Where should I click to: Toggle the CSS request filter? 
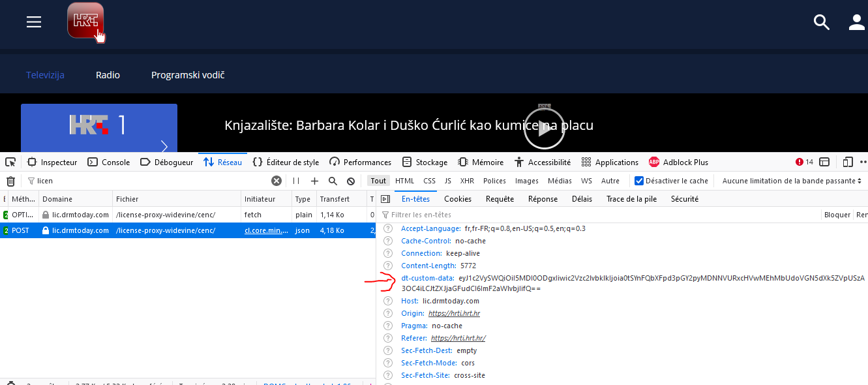pos(429,181)
